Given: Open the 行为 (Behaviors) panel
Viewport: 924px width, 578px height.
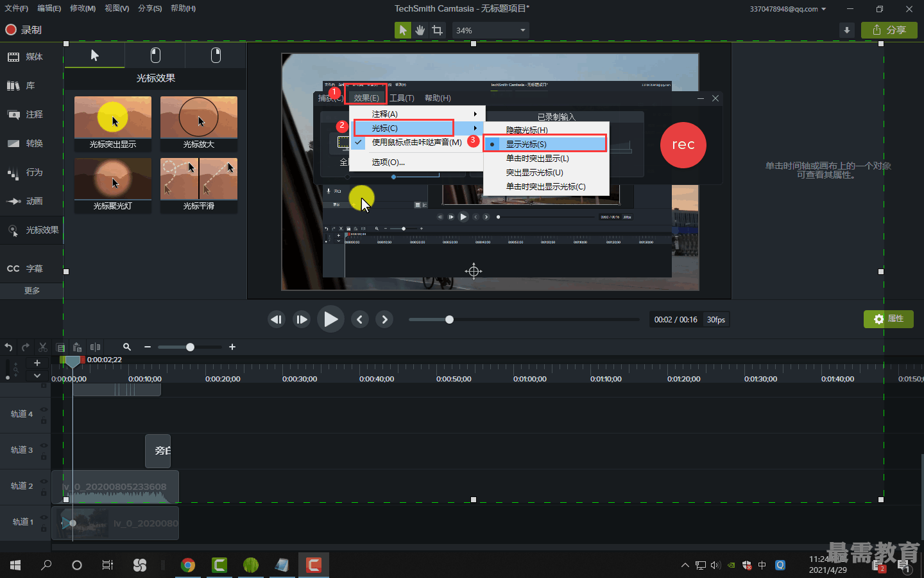Looking at the screenshot, I should pos(26,172).
